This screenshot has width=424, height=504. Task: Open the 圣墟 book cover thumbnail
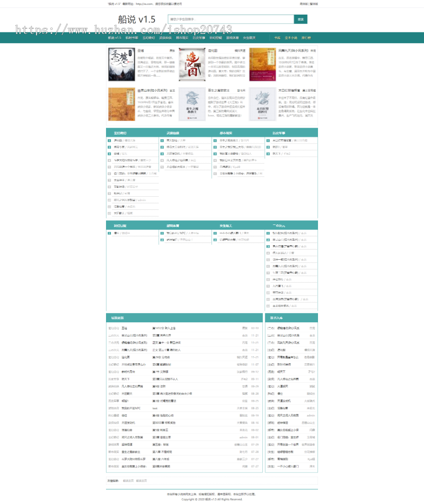122,64
